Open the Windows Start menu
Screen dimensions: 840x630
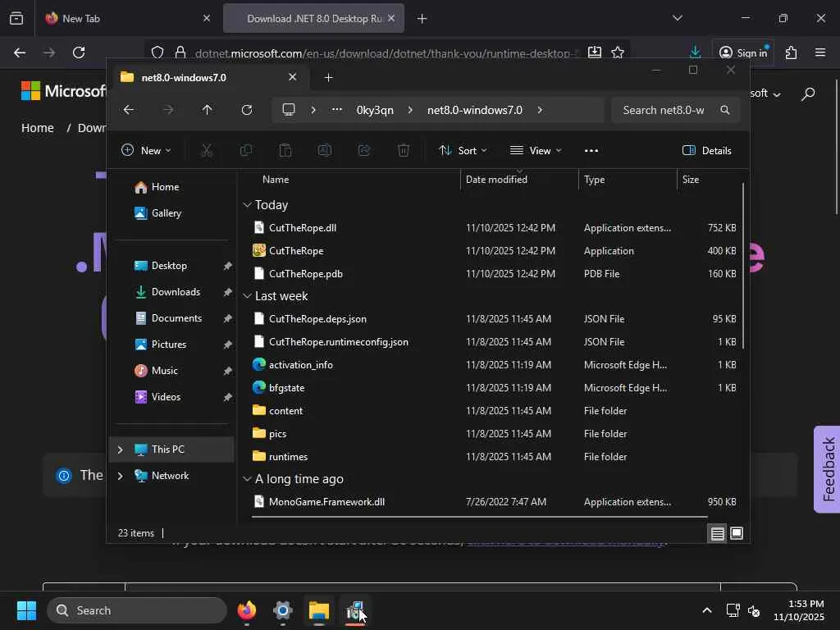coord(26,610)
